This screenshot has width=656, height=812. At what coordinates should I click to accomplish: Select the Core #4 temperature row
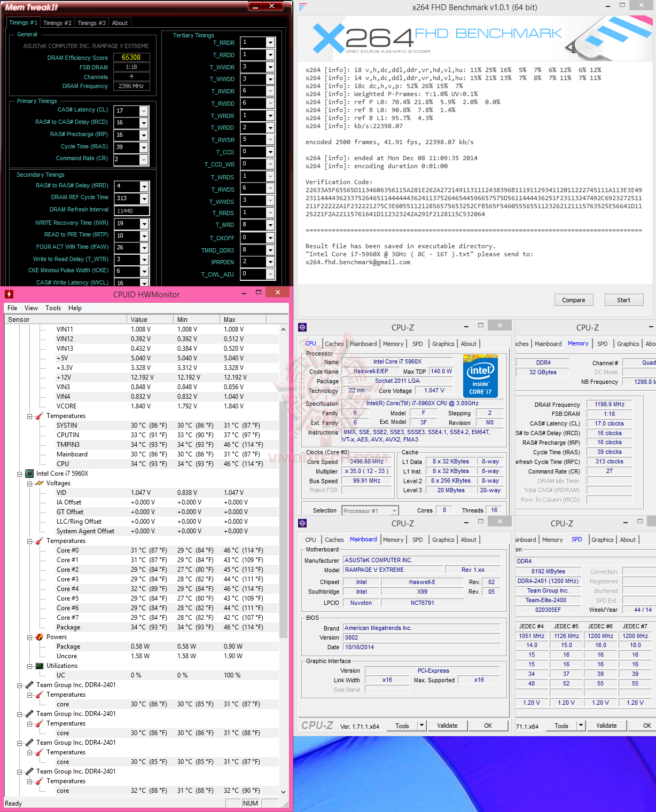pos(142,589)
